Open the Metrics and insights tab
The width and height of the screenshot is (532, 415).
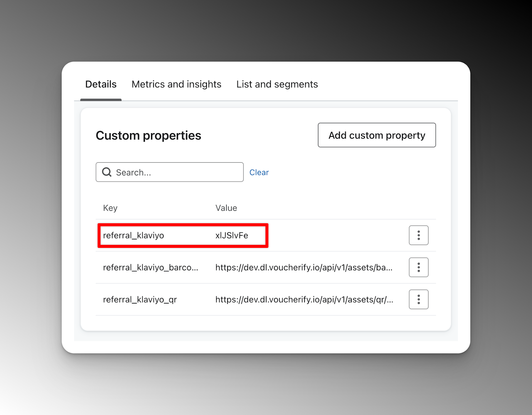point(176,84)
